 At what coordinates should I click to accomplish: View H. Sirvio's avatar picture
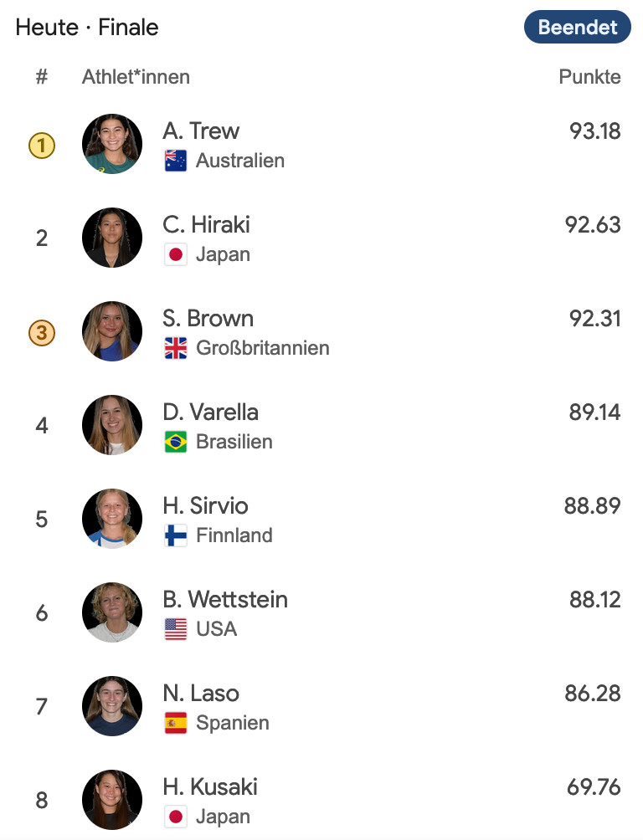(112, 520)
